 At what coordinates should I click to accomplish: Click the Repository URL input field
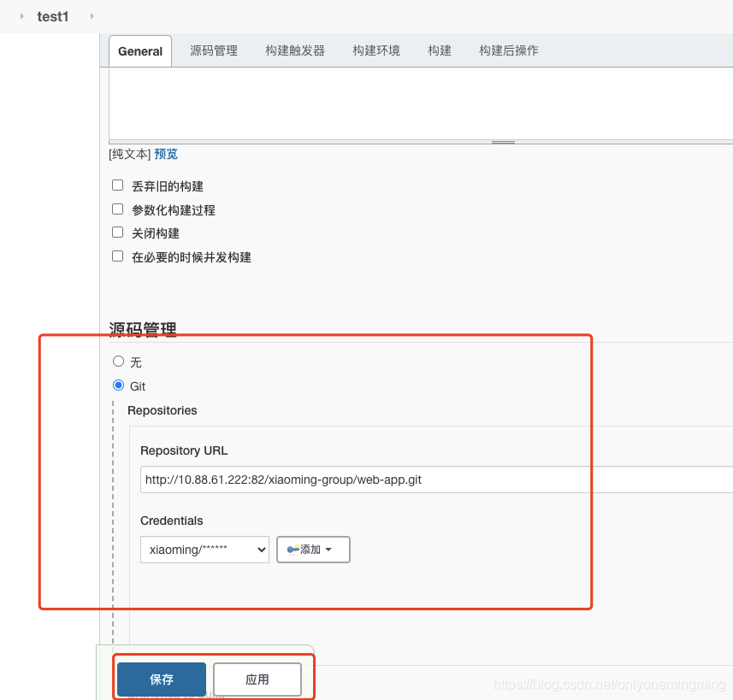436,479
